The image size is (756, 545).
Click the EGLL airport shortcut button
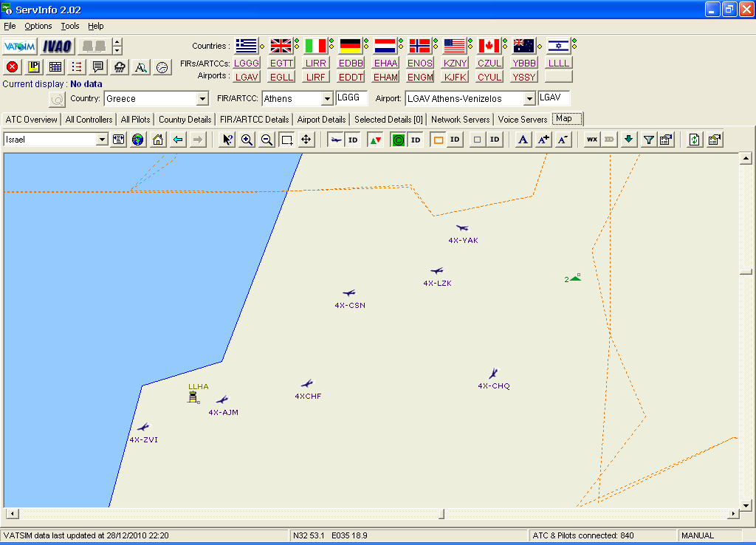tap(282, 77)
